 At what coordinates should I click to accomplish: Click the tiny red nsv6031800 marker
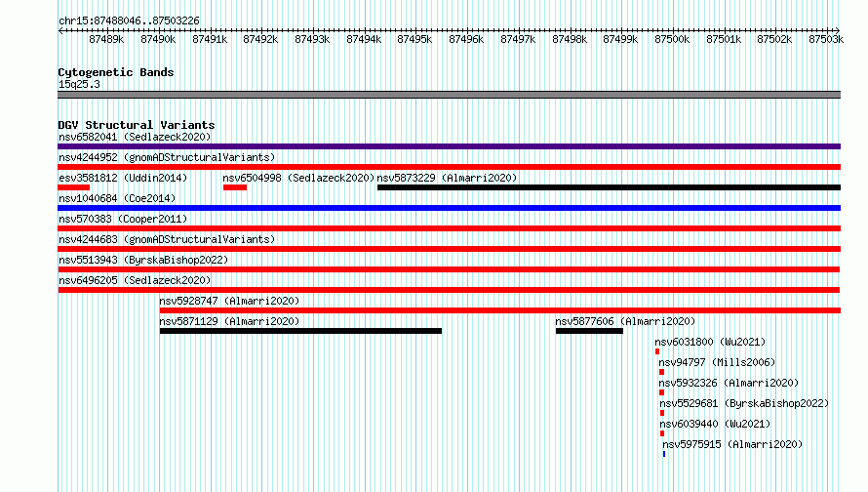tap(657, 351)
